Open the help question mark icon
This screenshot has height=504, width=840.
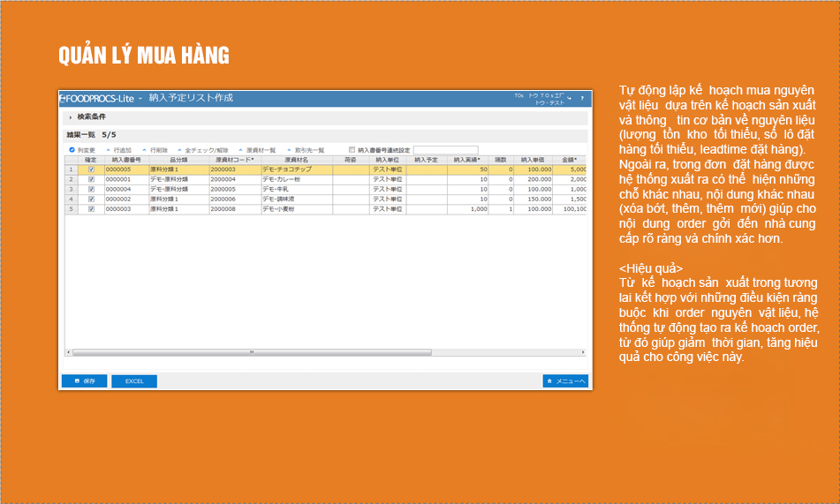pyautogui.click(x=581, y=98)
